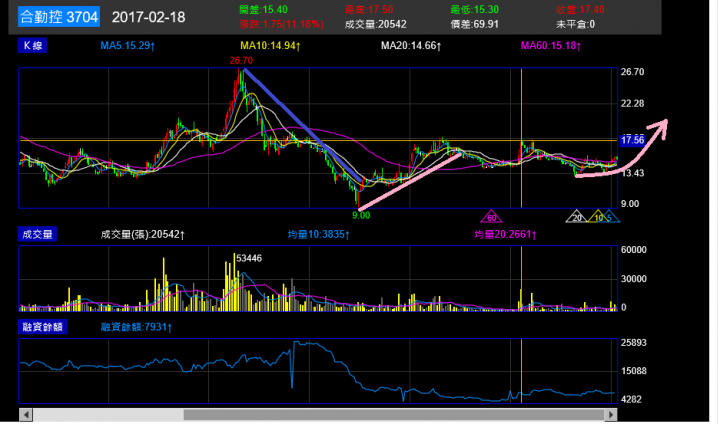The width and height of the screenshot is (720, 424).
Task: Click the 融資餘額:7931 value text
Action: click(x=136, y=327)
